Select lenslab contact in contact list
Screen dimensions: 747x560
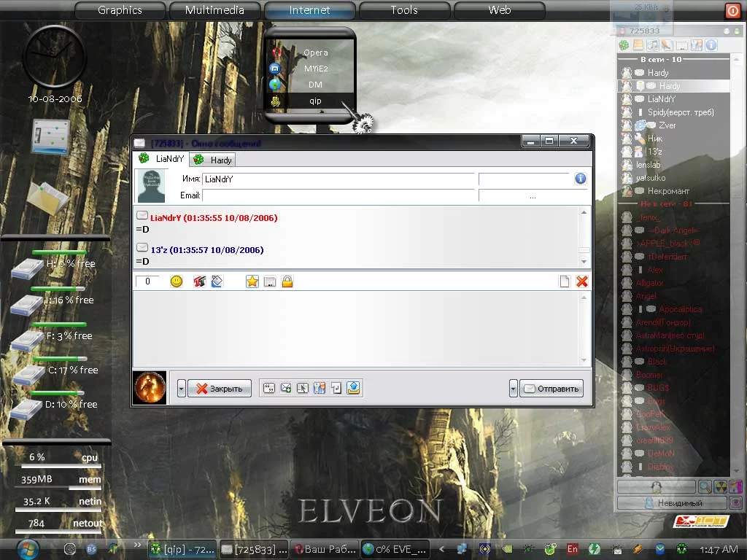click(673, 165)
